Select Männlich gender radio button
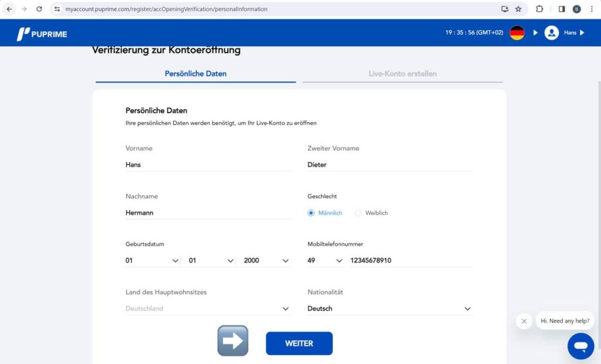Viewport: 601px width, 364px height. (x=311, y=213)
